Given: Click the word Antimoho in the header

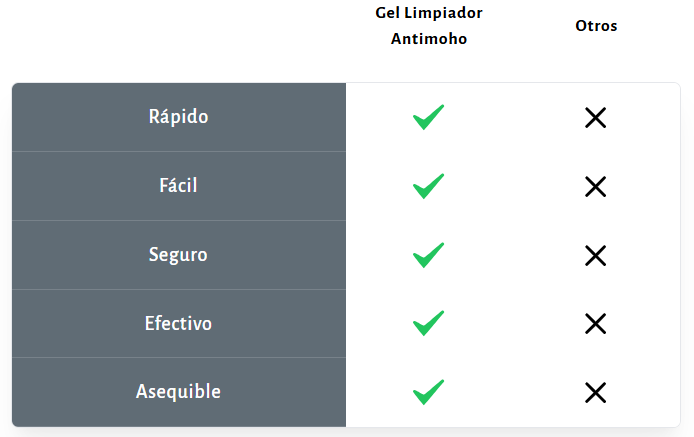Looking at the screenshot, I should tap(429, 39).
